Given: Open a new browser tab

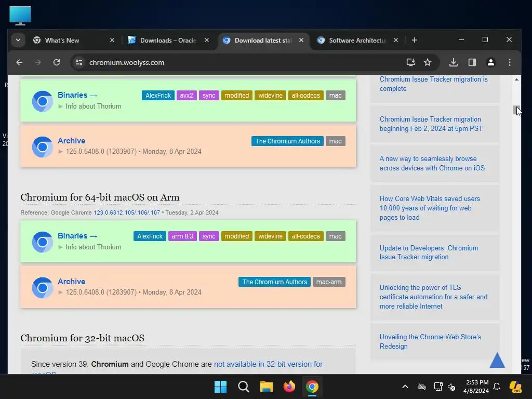Looking at the screenshot, I should click(414, 41).
